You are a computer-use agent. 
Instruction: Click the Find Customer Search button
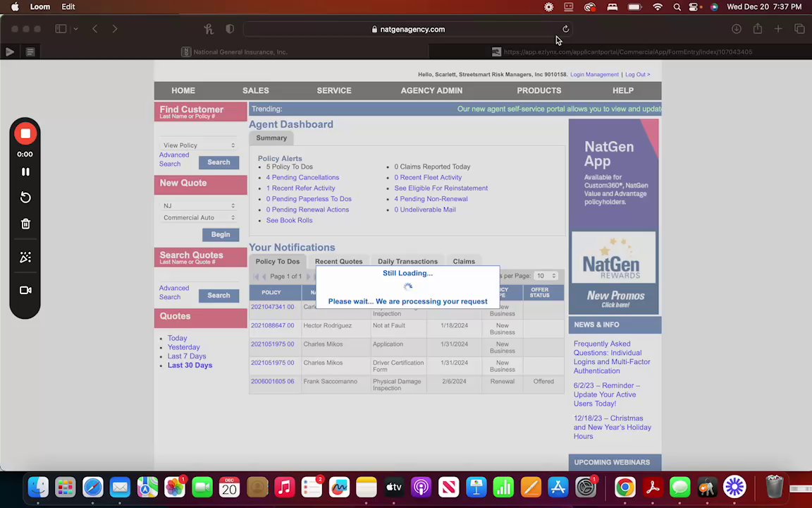pyautogui.click(x=219, y=162)
